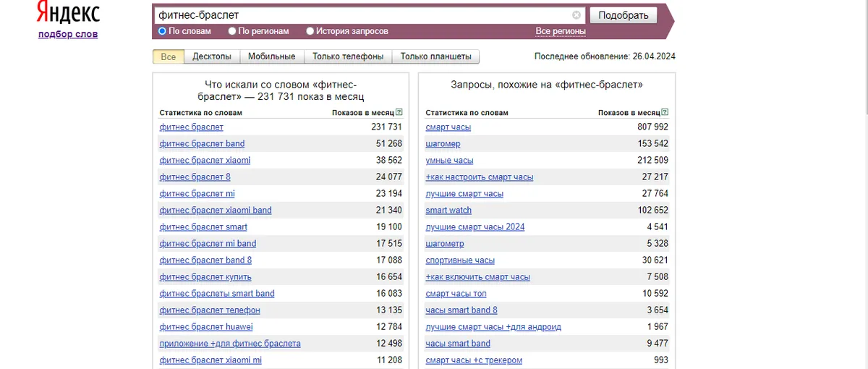Open the 'фитнес браслет mi band' link
The width and height of the screenshot is (868, 369).
(208, 244)
